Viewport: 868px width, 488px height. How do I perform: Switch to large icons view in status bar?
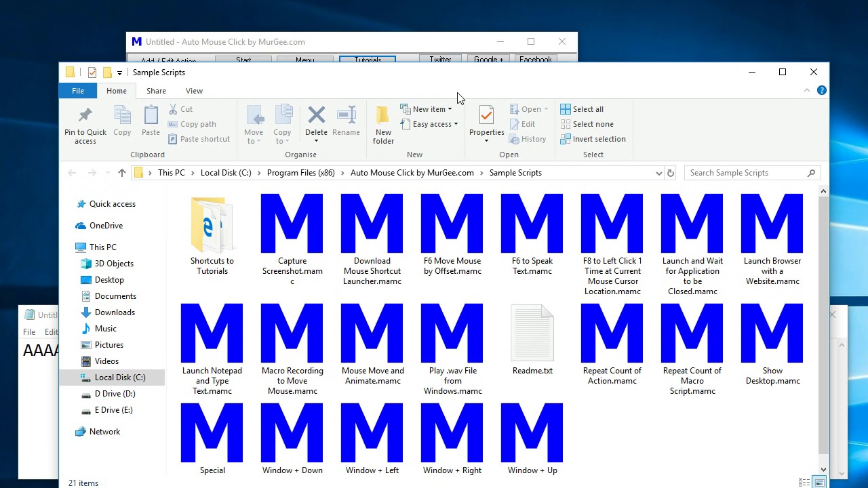820,483
